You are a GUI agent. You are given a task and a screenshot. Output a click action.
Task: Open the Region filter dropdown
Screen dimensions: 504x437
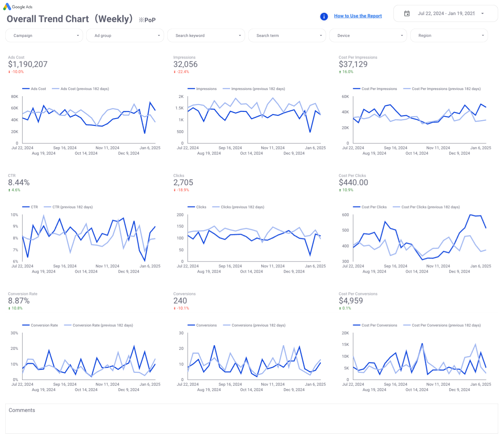click(449, 36)
